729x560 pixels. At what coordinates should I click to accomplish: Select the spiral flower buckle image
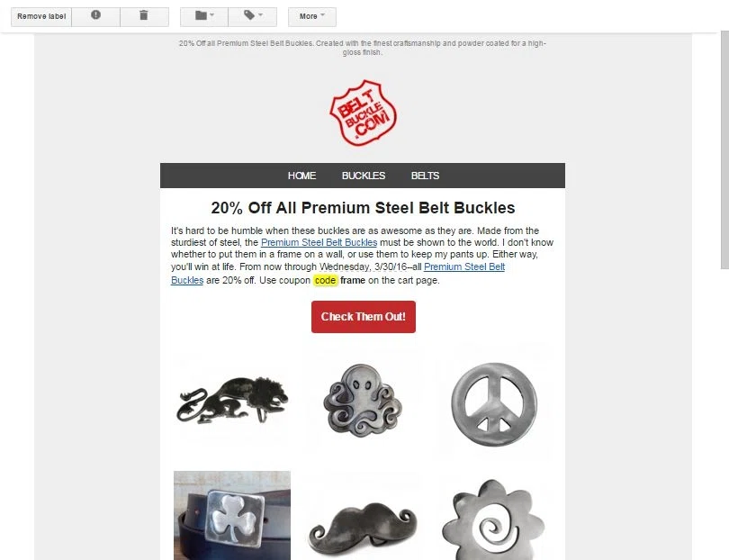point(493,520)
